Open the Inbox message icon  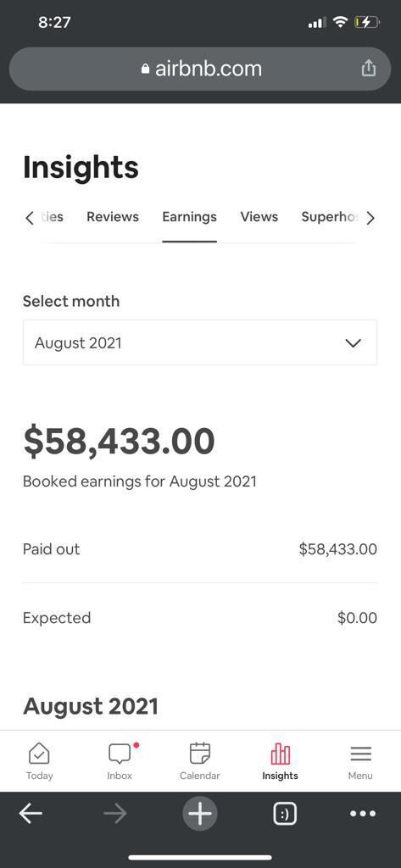coord(120,754)
